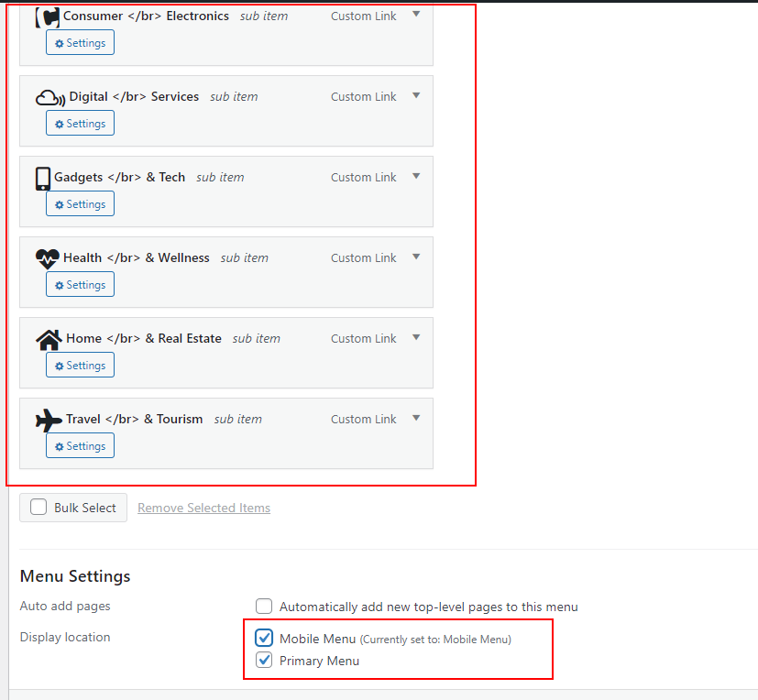758x700 pixels.
Task: Click the 'Digital </br> Services' item title
Action: [134, 96]
